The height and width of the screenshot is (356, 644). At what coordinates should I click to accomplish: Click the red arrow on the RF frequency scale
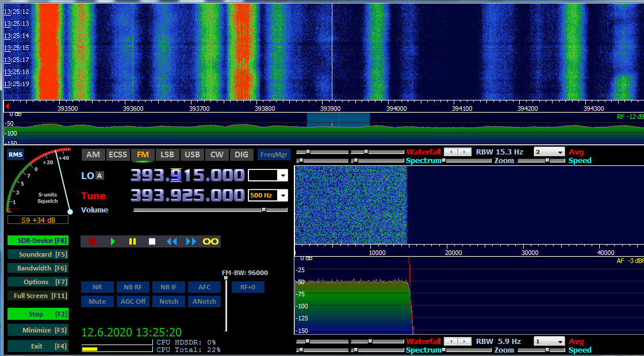coord(7,106)
